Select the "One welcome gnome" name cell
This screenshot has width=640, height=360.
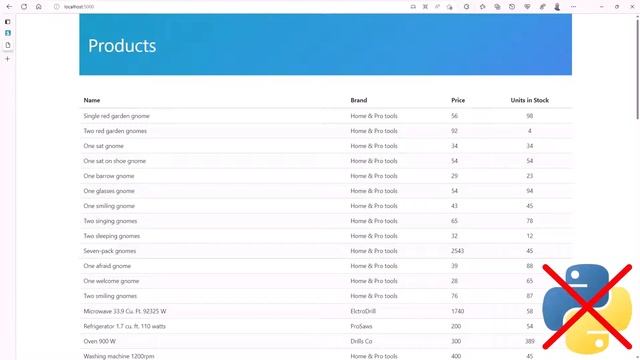click(111, 281)
